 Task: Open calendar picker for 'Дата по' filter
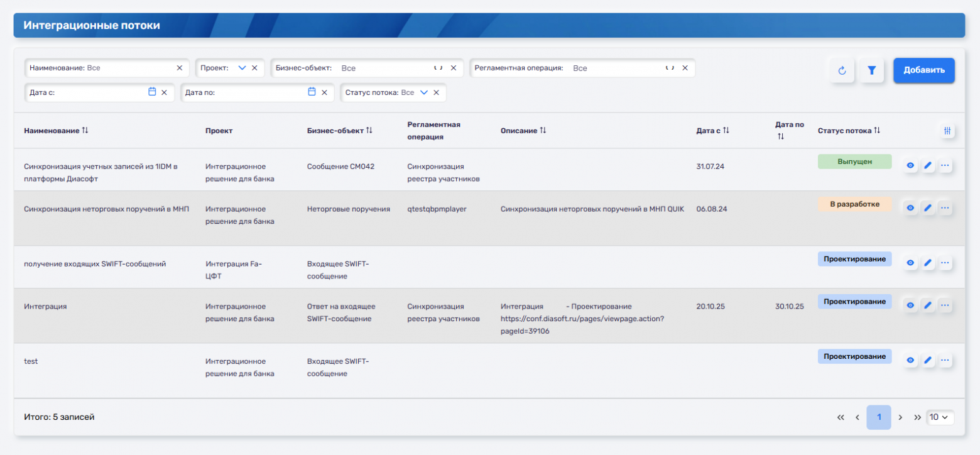pos(312,92)
